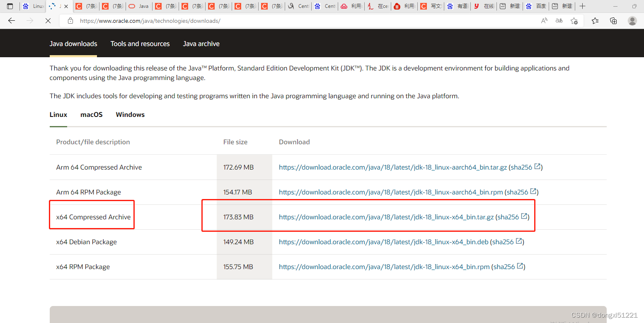
Task: Open sha256 link for x64 deb
Action: [503, 242]
